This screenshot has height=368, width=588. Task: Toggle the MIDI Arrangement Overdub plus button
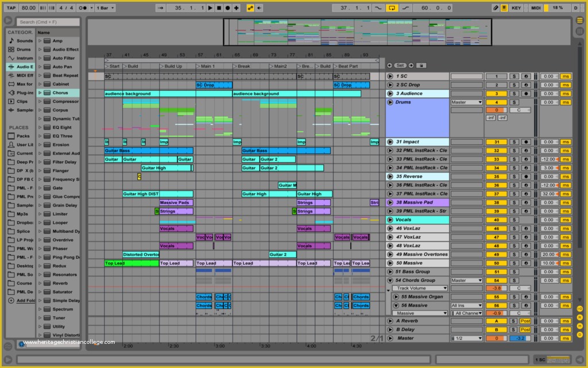click(236, 8)
